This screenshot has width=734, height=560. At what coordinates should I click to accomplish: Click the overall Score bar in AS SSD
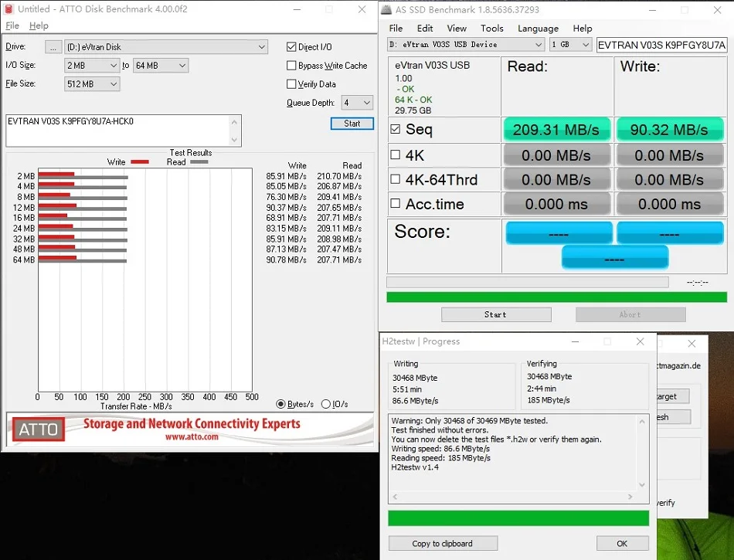(615, 258)
